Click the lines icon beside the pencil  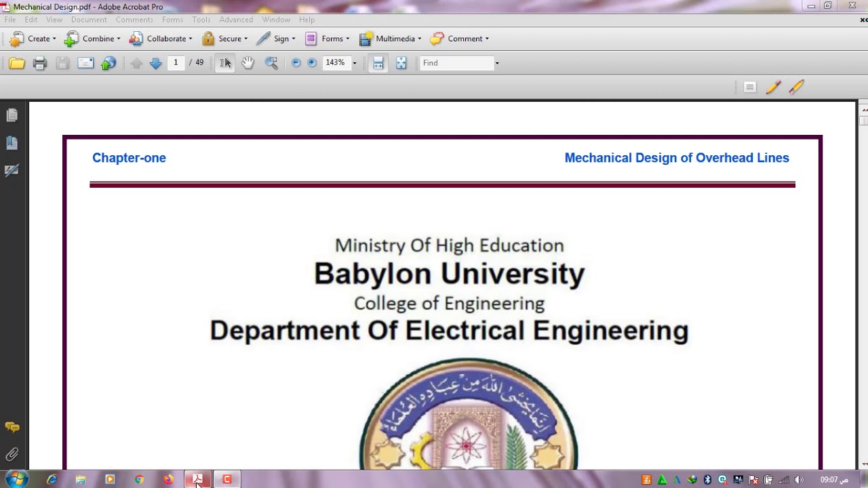[x=749, y=87]
